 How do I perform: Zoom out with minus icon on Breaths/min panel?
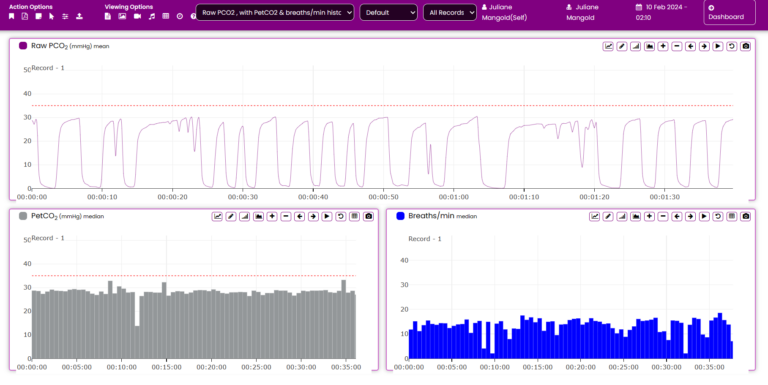[663, 216]
